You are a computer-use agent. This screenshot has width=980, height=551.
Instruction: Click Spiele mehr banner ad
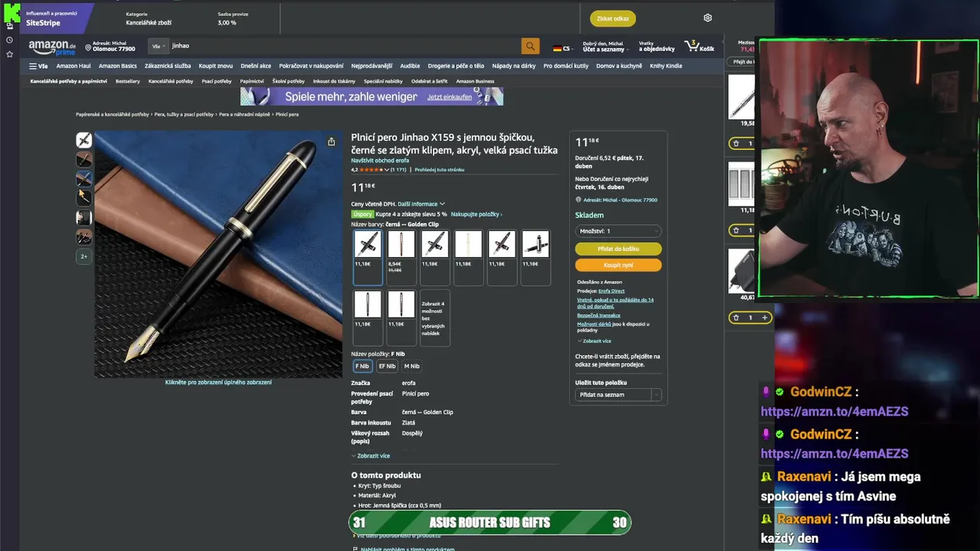372,96
